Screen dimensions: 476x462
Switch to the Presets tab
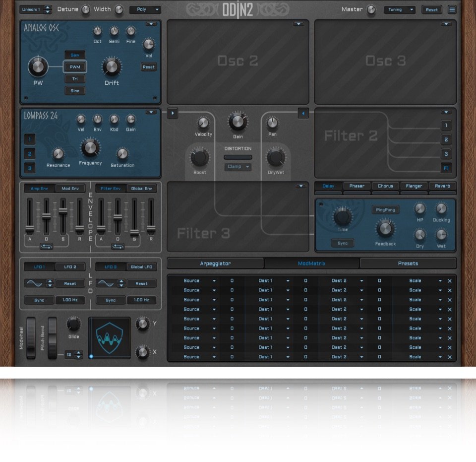point(408,264)
